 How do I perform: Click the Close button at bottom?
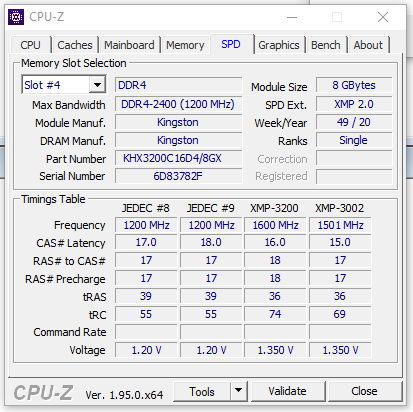coord(364,391)
